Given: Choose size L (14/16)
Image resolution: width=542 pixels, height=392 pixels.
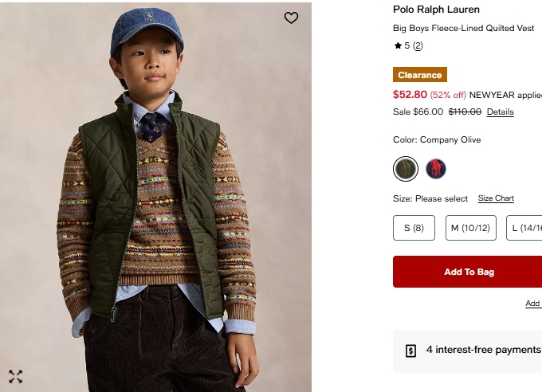Looking at the screenshot, I should (525, 228).
